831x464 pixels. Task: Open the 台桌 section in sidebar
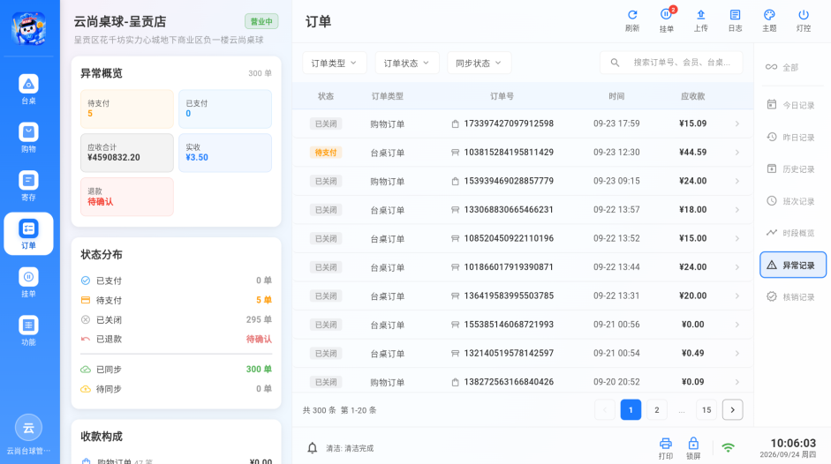tap(29, 89)
